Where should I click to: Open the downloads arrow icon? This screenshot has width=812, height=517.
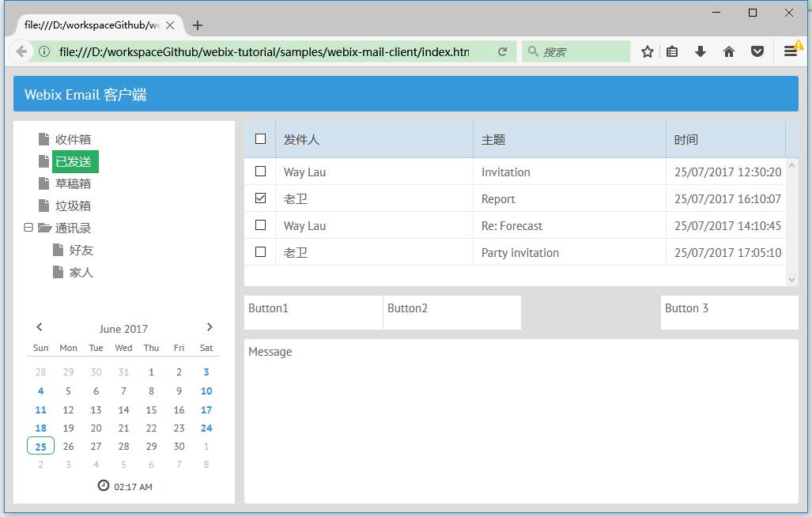[x=701, y=51]
